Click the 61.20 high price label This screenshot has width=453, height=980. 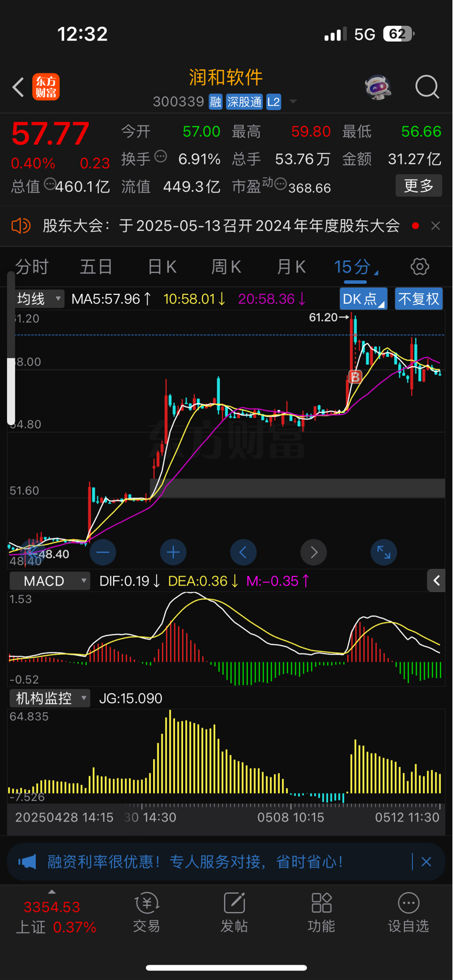(x=323, y=317)
